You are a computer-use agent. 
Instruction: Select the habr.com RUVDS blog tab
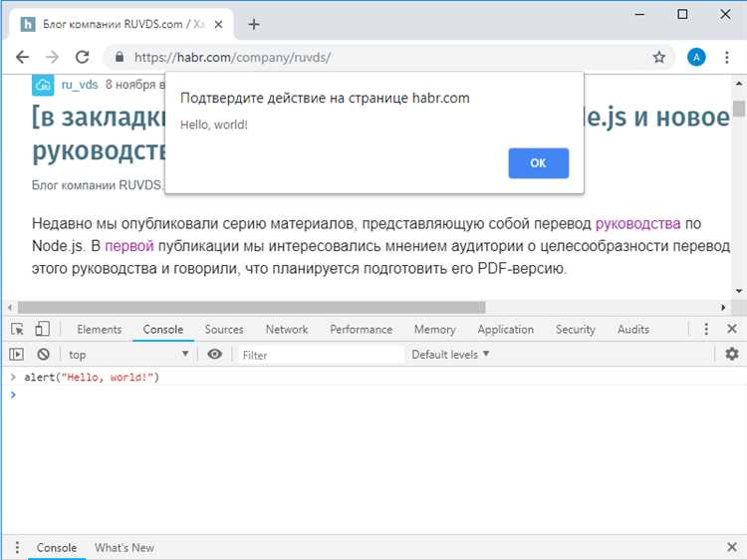click(122, 24)
